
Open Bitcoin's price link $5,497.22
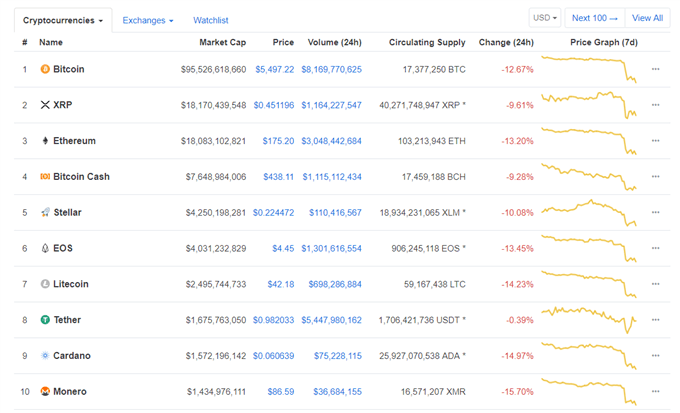(275, 69)
